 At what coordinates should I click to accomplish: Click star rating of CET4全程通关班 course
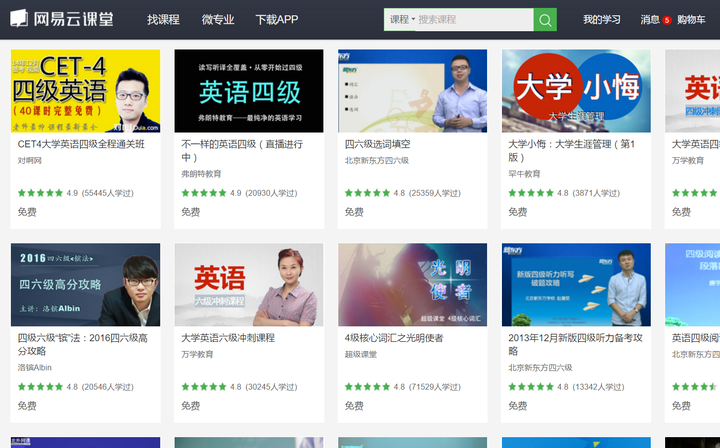click(40, 193)
